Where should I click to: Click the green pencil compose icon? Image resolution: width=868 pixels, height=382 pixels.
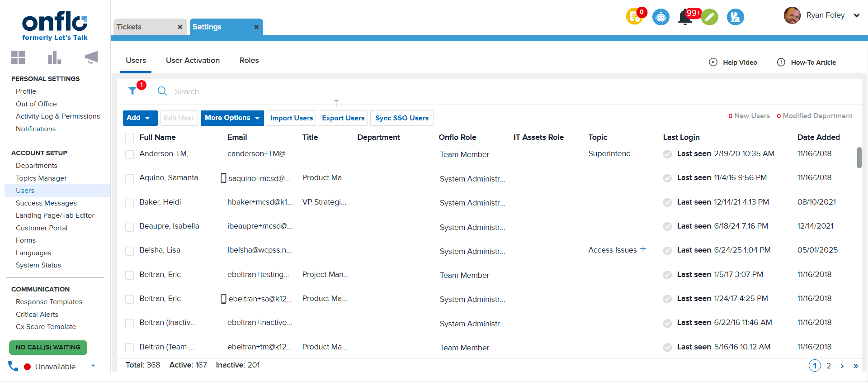pyautogui.click(x=710, y=17)
